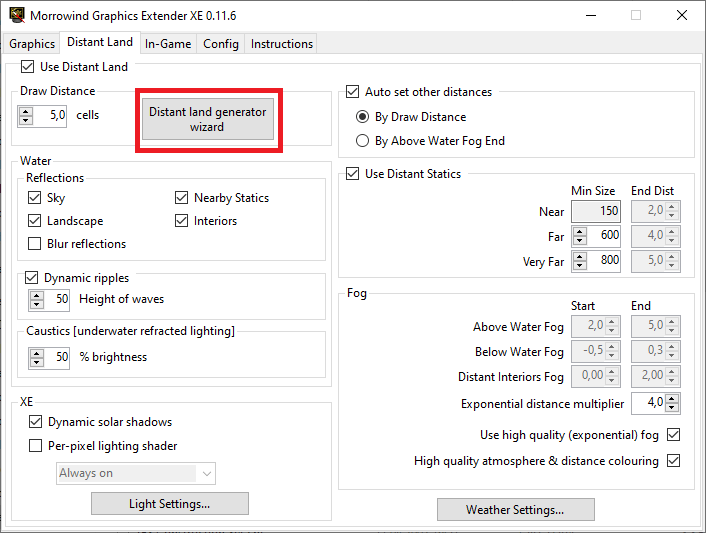Go to the Config tab

[221, 44]
